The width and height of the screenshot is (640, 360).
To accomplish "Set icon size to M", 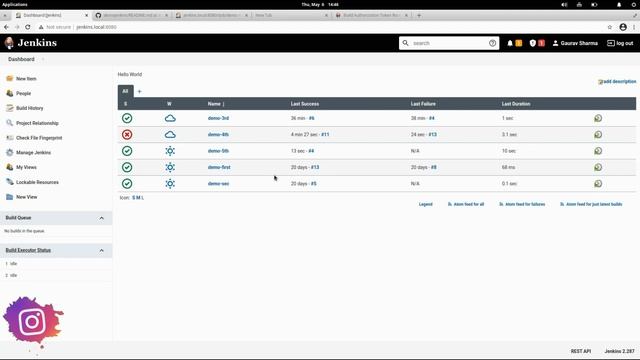I will tap(138, 198).
